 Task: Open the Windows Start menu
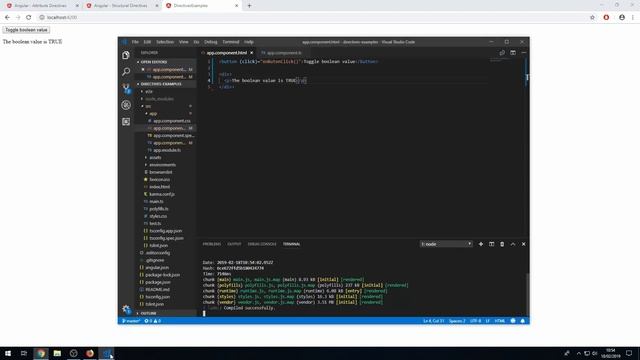point(8,353)
